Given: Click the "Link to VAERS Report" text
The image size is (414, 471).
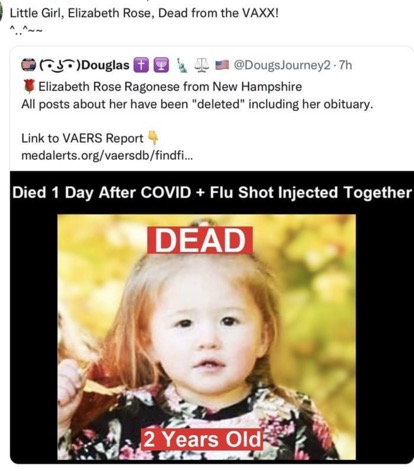Looking at the screenshot, I should (82, 138).
